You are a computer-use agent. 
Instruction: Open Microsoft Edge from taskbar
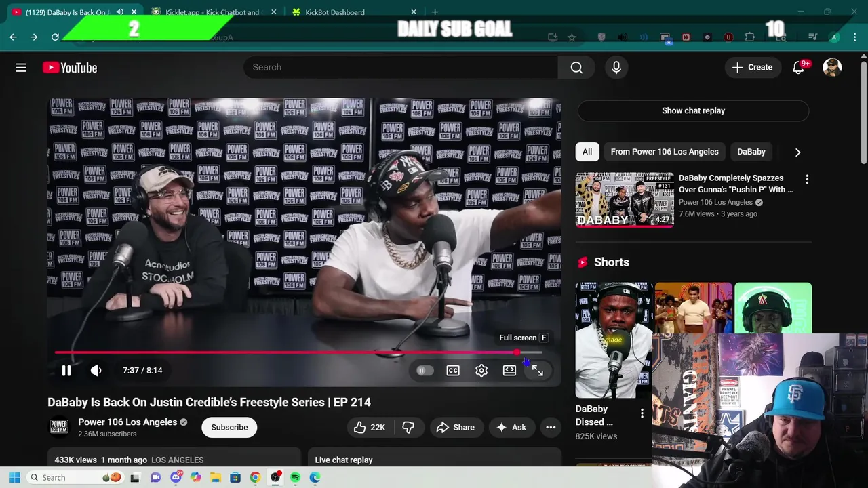(315, 478)
